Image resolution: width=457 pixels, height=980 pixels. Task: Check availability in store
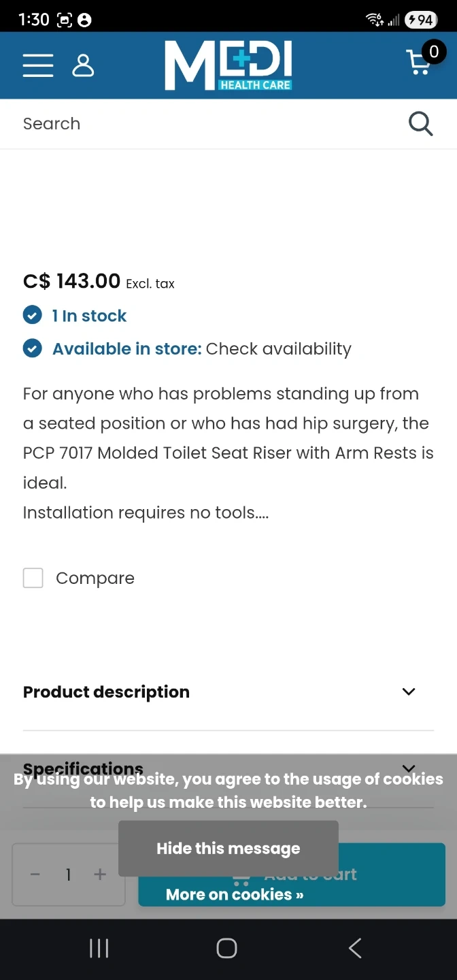(278, 349)
